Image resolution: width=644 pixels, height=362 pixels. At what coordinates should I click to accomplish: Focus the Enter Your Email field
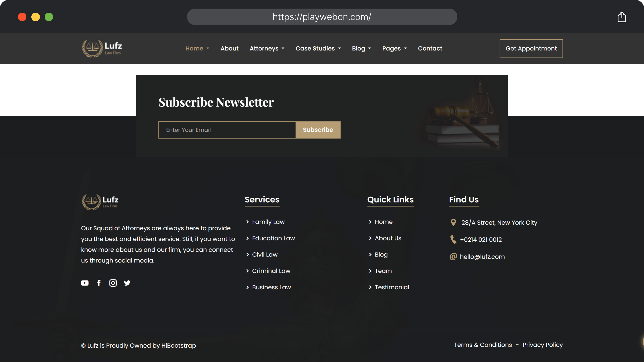(227, 130)
